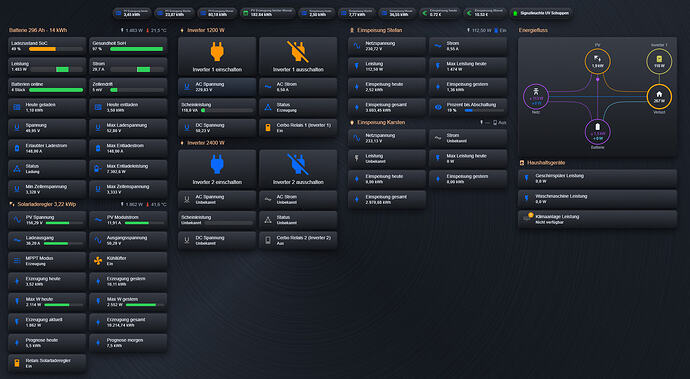Toggle Cerbo Relais 1 (Inverter 1)
Screen dimensions: 690x379
point(298,128)
